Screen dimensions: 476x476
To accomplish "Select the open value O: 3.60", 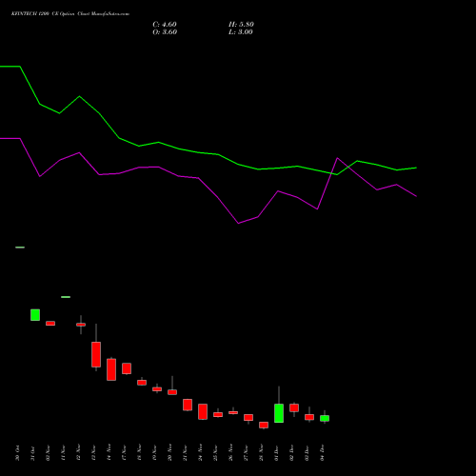I will 165,32.
